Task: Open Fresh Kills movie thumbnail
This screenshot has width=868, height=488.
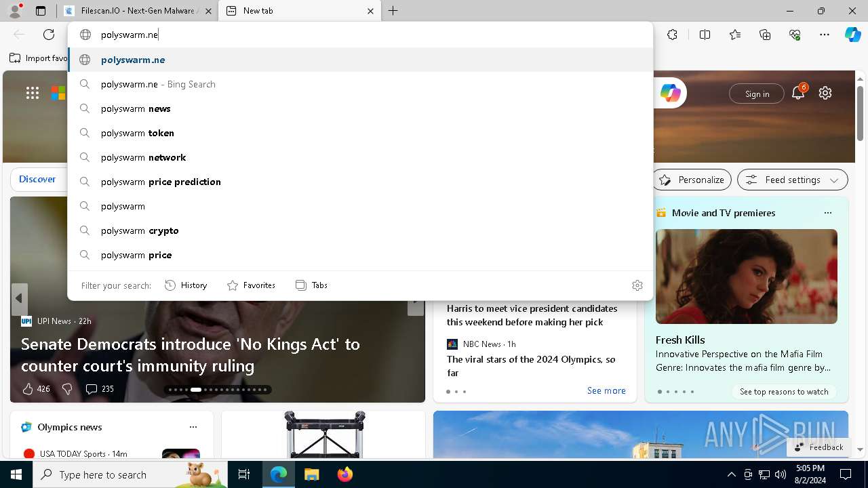Action: [x=747, y=277]
